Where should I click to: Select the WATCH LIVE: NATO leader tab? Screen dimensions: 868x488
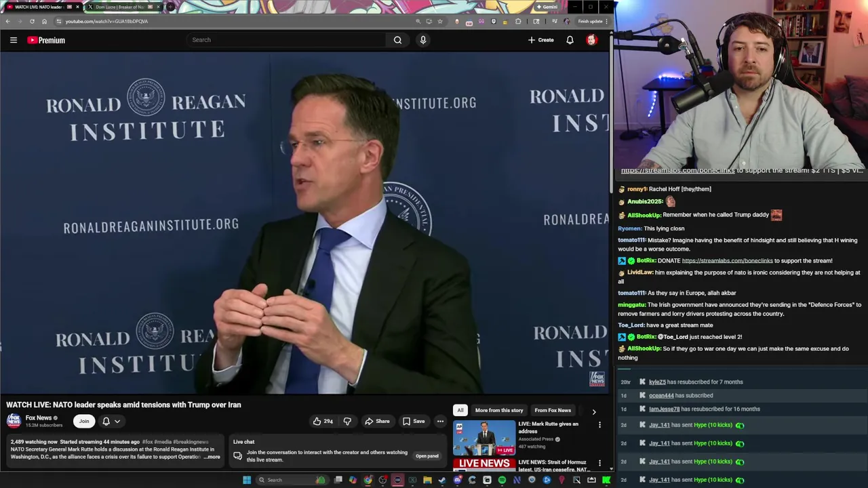tap(41, 7)
